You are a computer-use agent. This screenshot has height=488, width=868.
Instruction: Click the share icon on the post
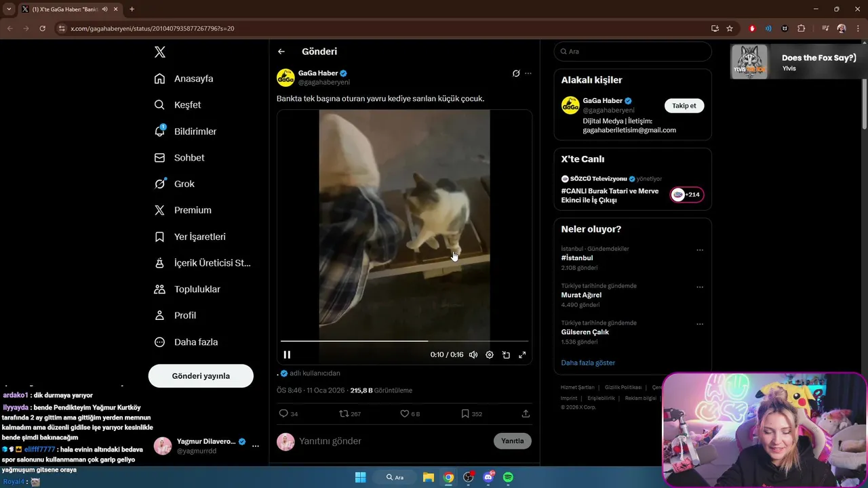point(526,413)
